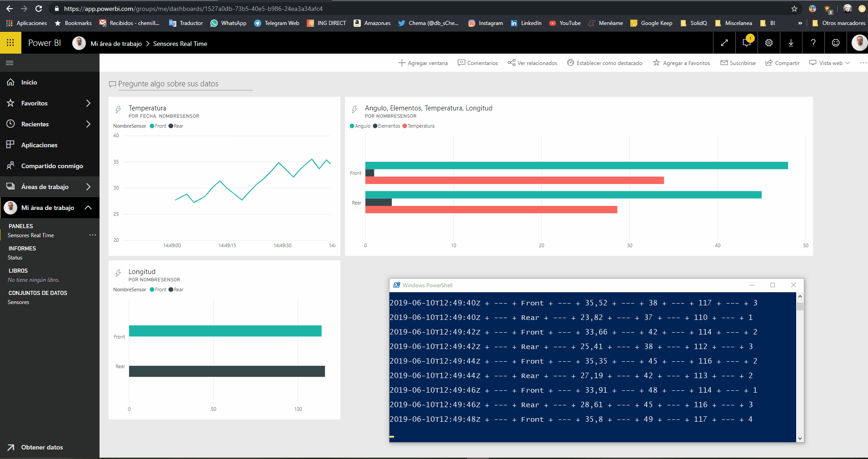Screen dimensions: 868x459
Task: Click the download arrow icon in header
Action: [791, 43]
